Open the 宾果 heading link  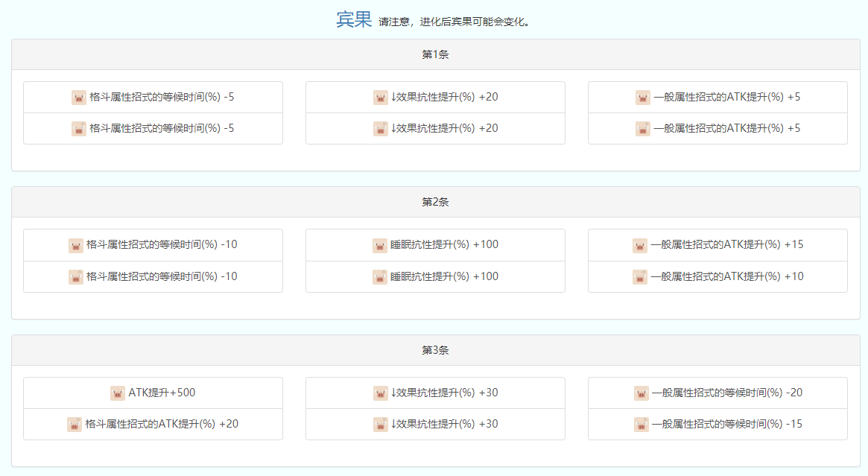(x=353, y=19)
